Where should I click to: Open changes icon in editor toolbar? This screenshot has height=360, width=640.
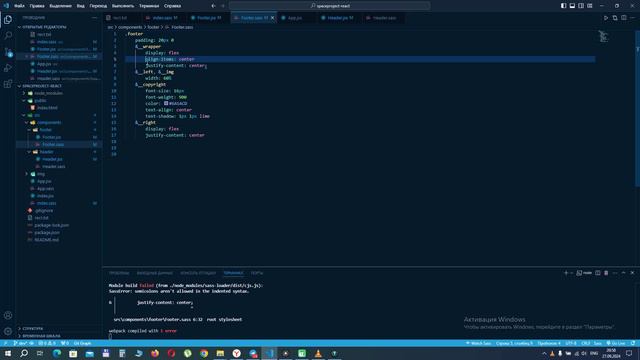[615, 18]
